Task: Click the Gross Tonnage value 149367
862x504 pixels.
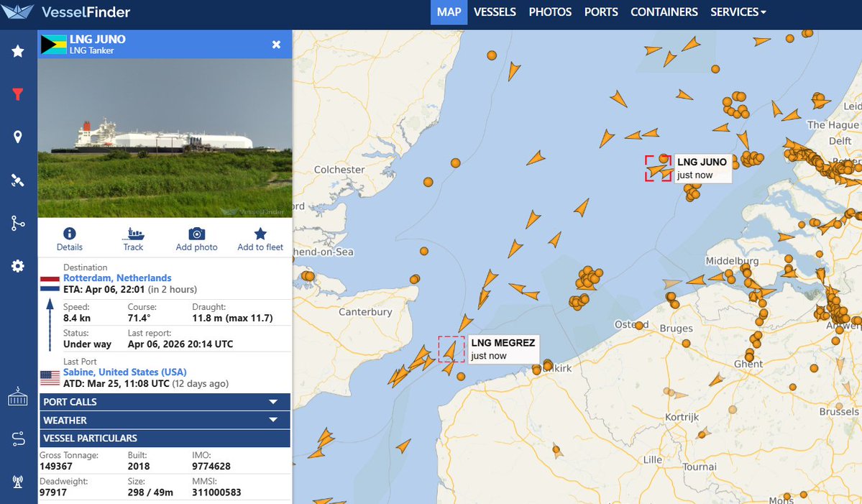Action: click(x=56, y=466)
